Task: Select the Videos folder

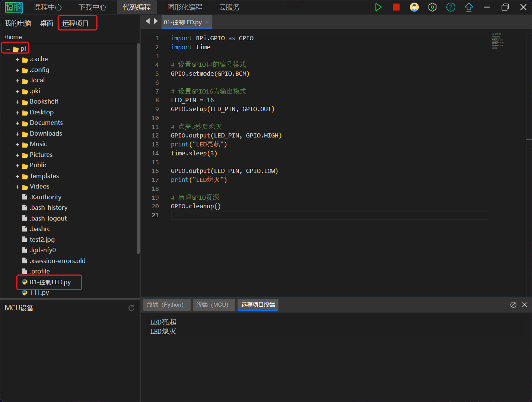Action: [39, 186]
